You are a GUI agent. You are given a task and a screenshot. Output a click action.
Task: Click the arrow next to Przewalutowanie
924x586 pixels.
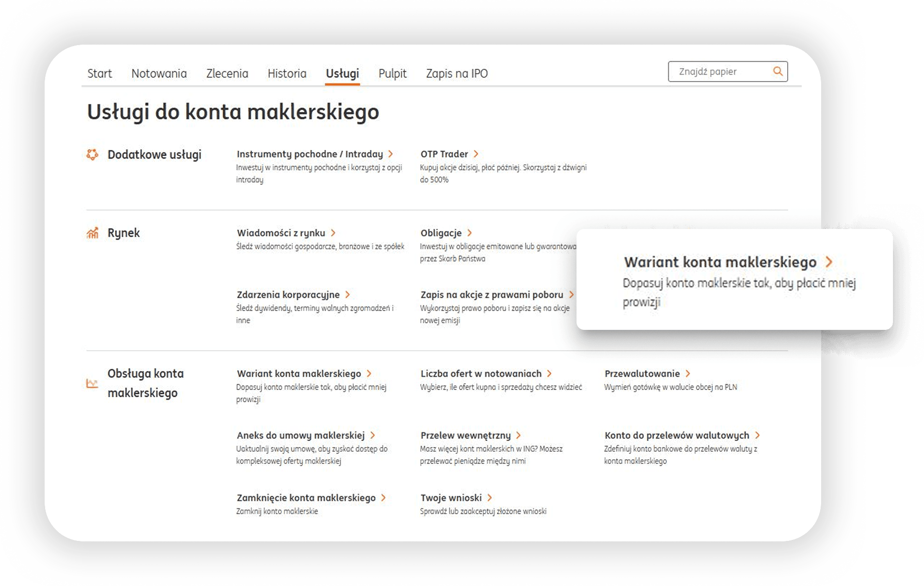pyautogui.click(x=688, y=374)
